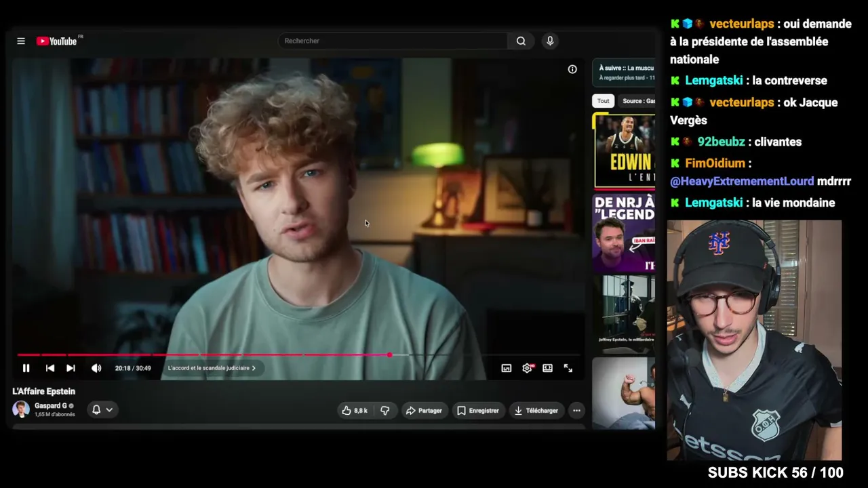The height and width of the screenshot is (488, 868).
Task: Click the @HeavyExtrementLourd mention in chat
Action: click(742, 182)
